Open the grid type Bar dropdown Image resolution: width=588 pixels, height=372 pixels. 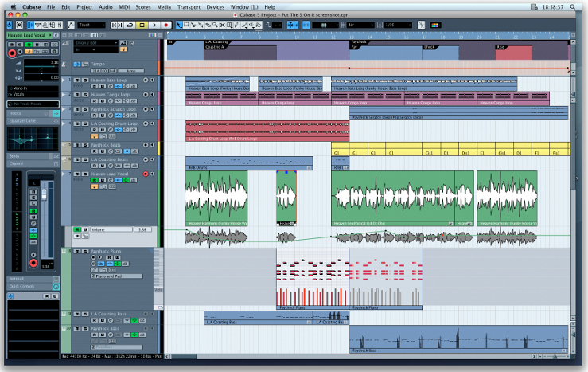point(360,25)
